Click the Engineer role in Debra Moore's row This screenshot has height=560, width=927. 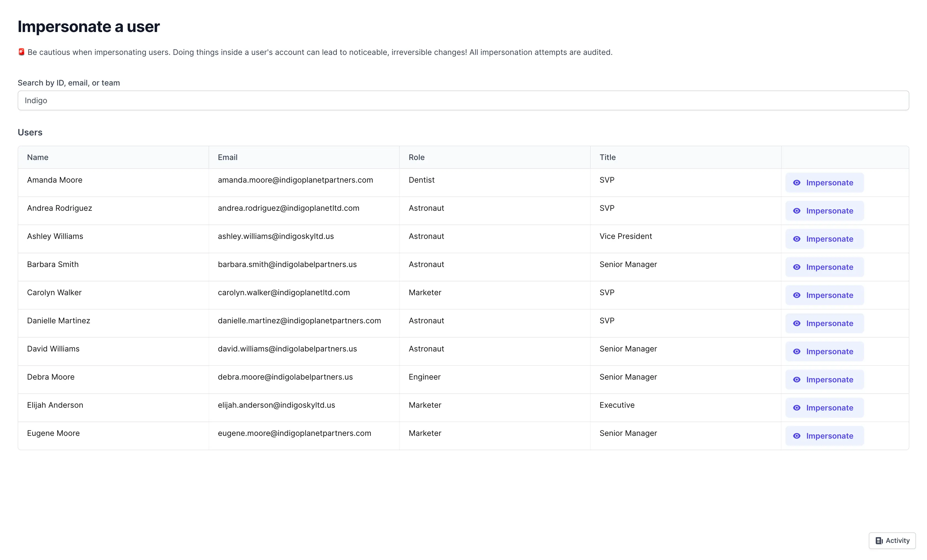424,377
